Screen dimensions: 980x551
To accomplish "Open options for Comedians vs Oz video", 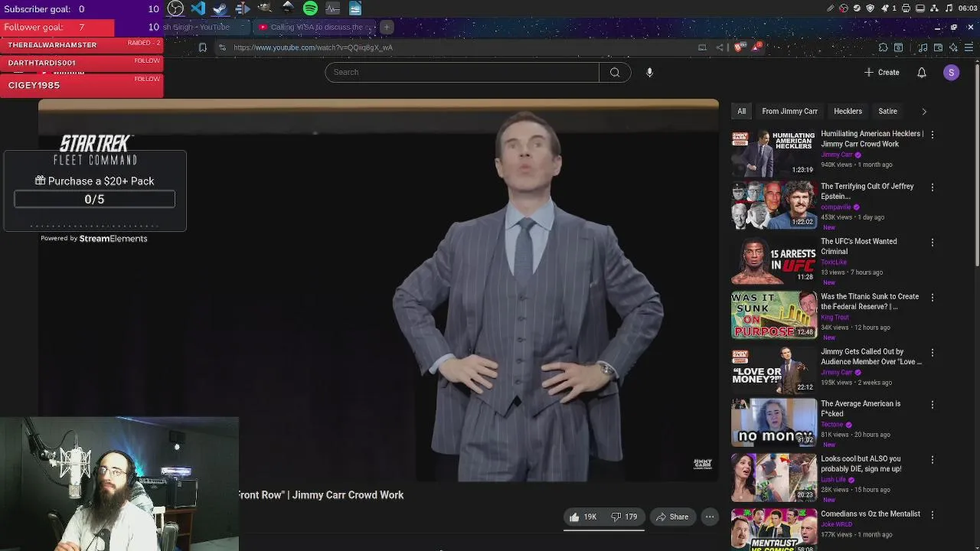I will [x=932, y=515].
